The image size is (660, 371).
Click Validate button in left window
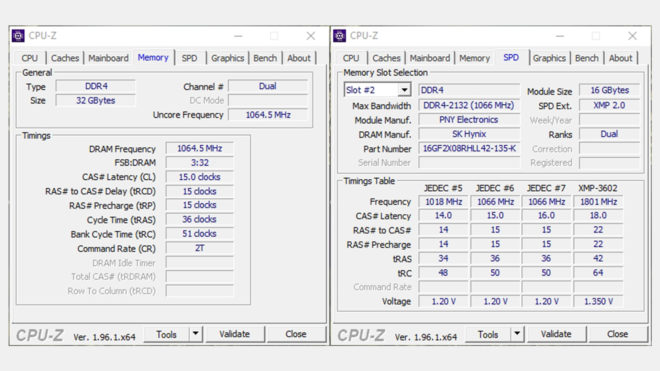(x=234, y=334)
